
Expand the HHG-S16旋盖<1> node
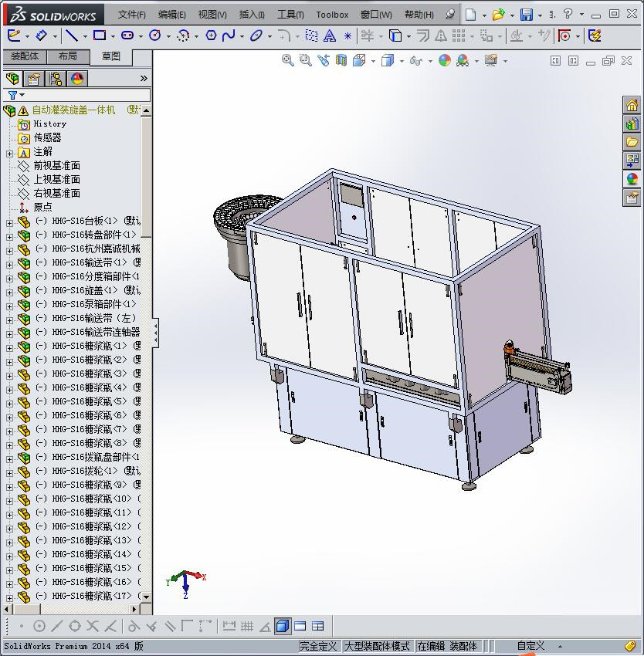(9, 292)
